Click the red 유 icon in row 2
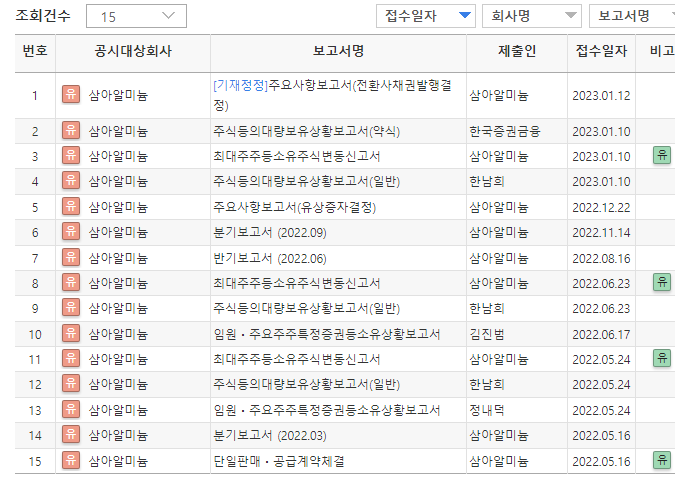This screenshot has height=486, width=686. click(71, 130)
